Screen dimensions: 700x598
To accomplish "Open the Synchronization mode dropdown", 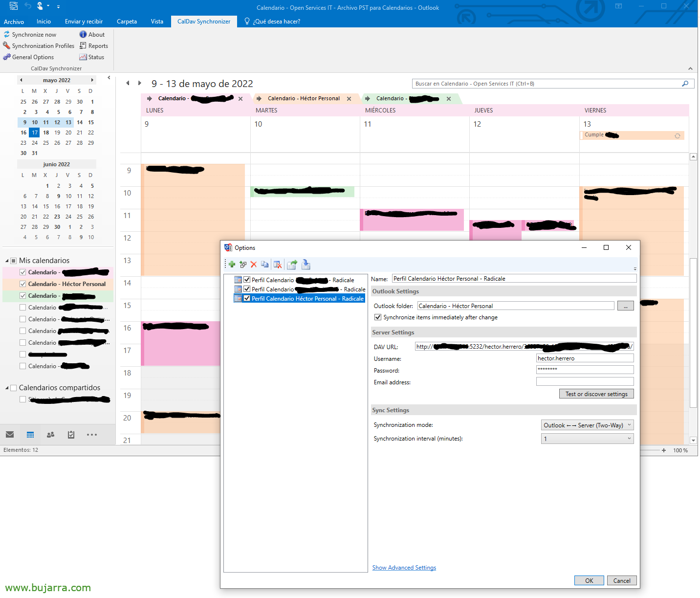I will 588,425.
